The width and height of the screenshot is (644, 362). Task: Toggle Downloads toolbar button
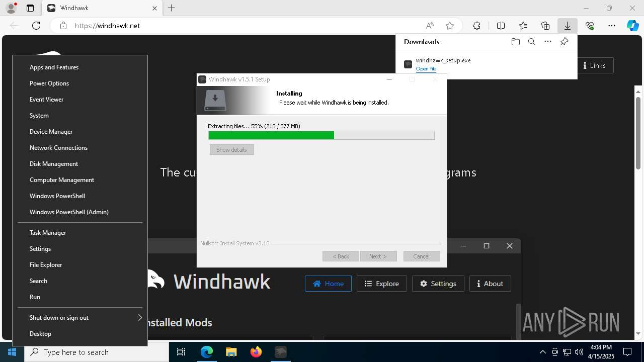point(568,26)
